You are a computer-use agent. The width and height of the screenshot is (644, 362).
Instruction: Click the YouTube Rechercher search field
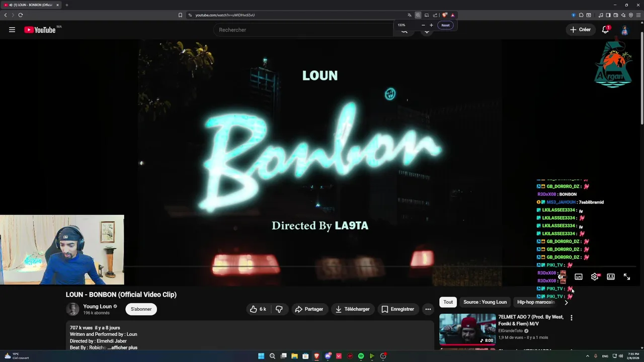pos(303,30)
